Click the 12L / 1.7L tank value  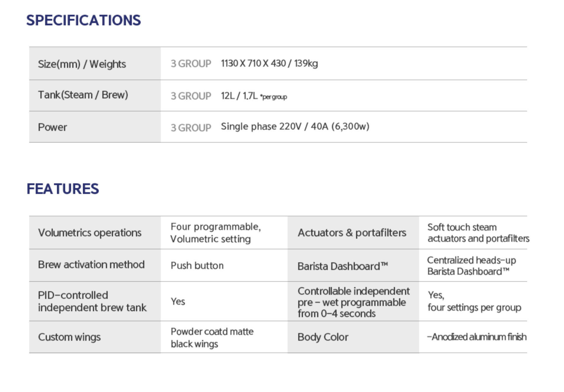(239, 96)
